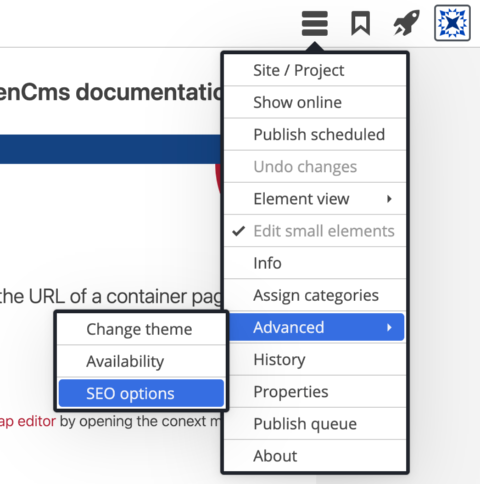Click the blue star user avatar
Image resolution: width=480 pixels, height=484 pixels.
click(x=452, y=23)
